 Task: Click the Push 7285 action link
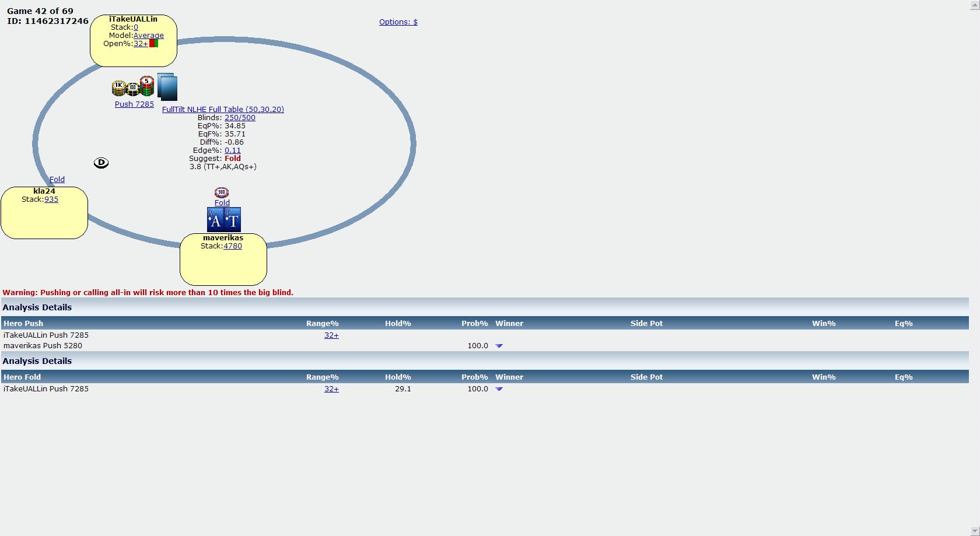point(134,104)
